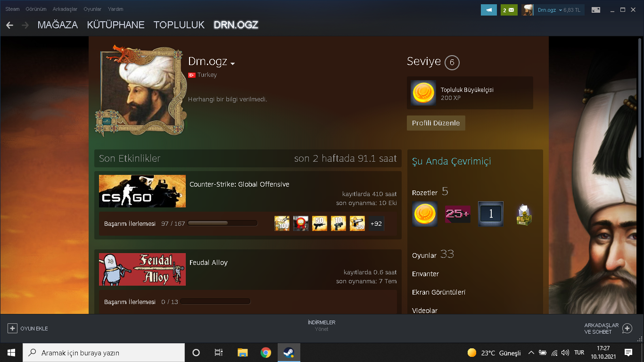Go back with the left arrow
Viewport: 644px width, 362px height.
pos(9,25)
